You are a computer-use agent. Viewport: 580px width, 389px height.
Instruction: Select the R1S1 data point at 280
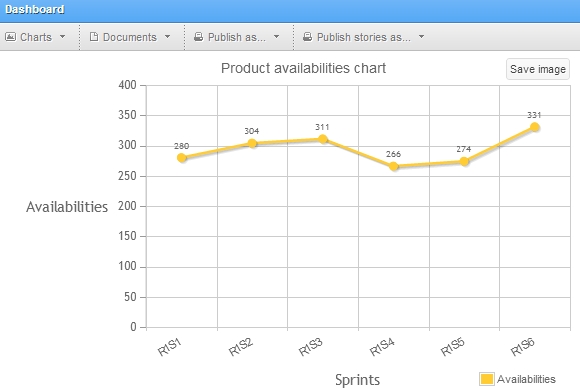(x=182, y=158)
